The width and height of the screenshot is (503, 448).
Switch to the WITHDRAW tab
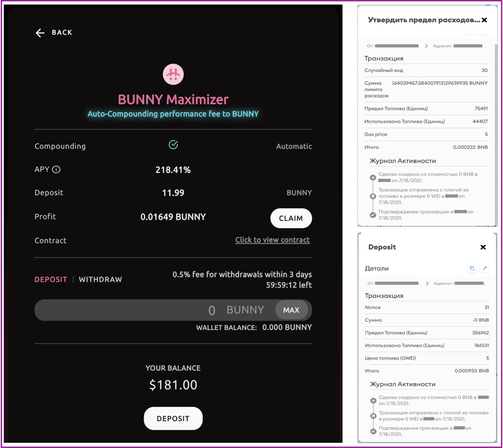(x=100, y=279)
